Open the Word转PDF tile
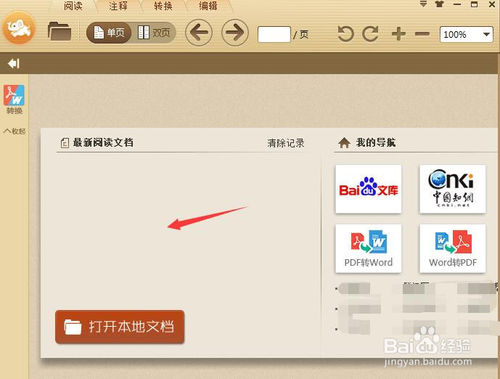This screenshot has width=500, height=379. click(452, 249)
